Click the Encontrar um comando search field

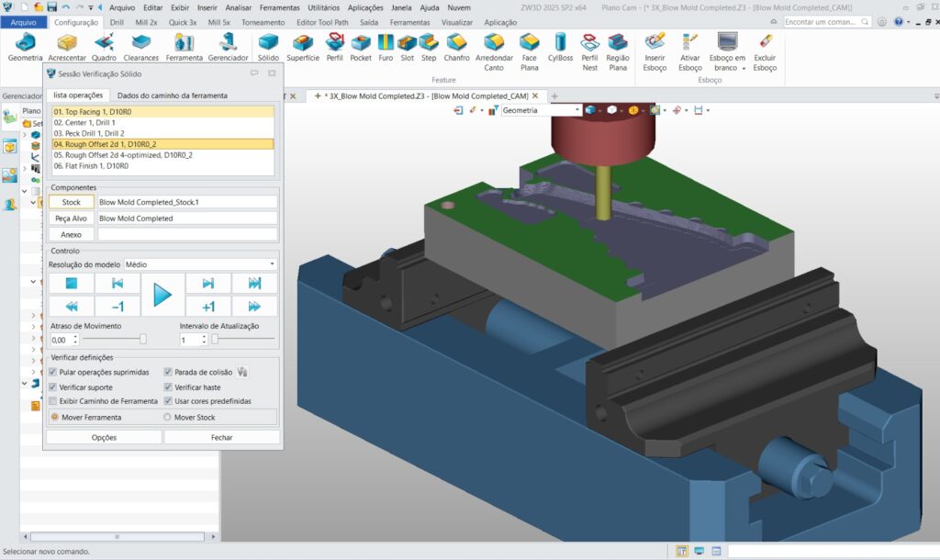(826, 22)
